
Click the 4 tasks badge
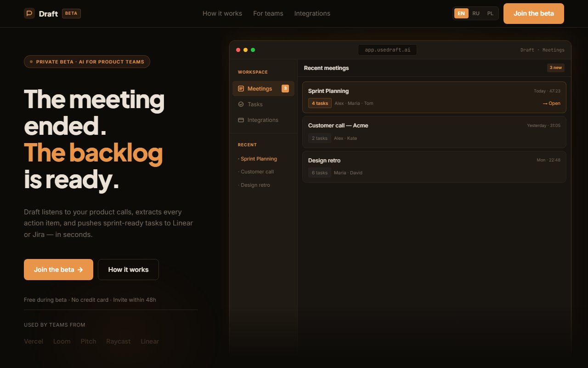[320, 103]
